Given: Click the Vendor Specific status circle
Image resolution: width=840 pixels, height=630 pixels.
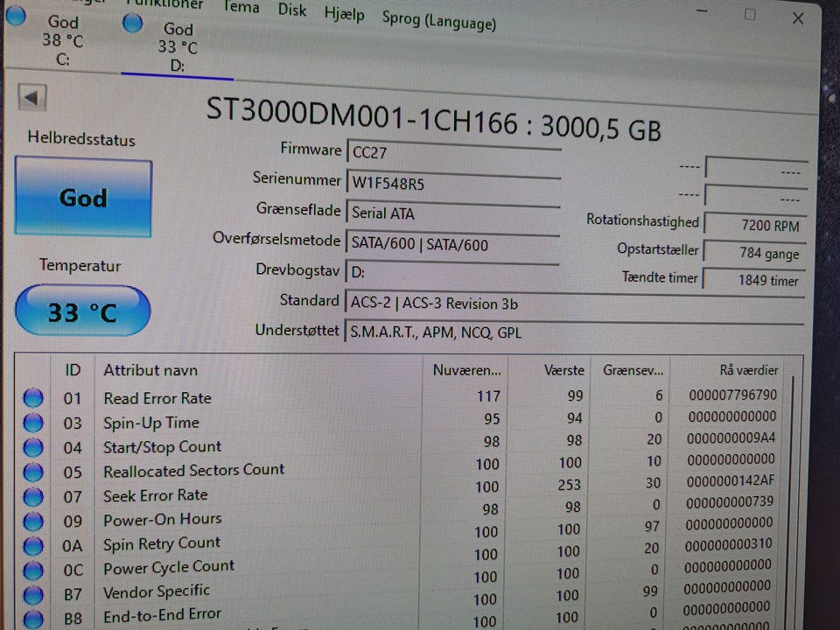Looking at the screenshot, I should [33, 595].
